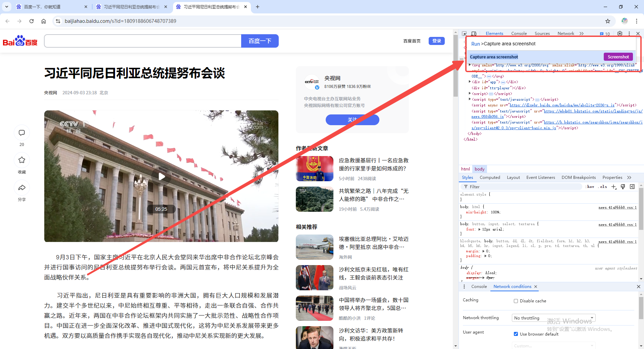This screenshot has height=349, width=644.
Task: Bookmark this page with the star icon
Action: 608,21
